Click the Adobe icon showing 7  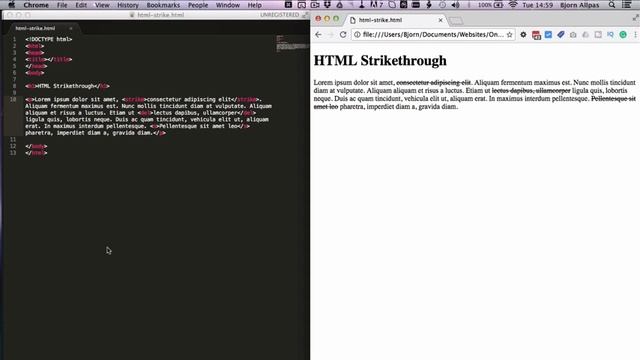tap(376, 5)
